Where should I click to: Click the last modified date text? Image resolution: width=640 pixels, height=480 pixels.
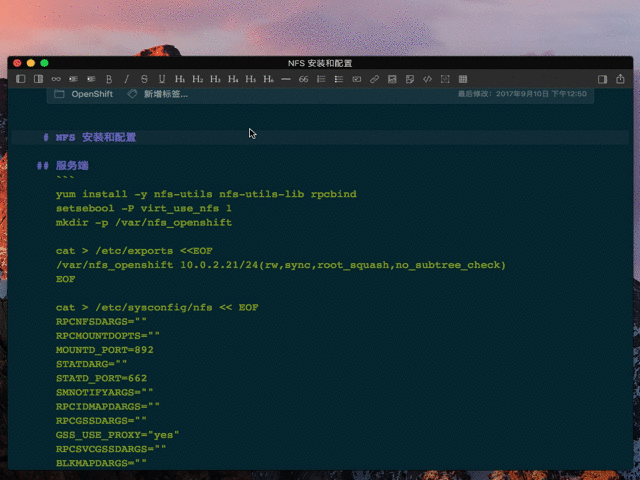[x=522, y=94]
